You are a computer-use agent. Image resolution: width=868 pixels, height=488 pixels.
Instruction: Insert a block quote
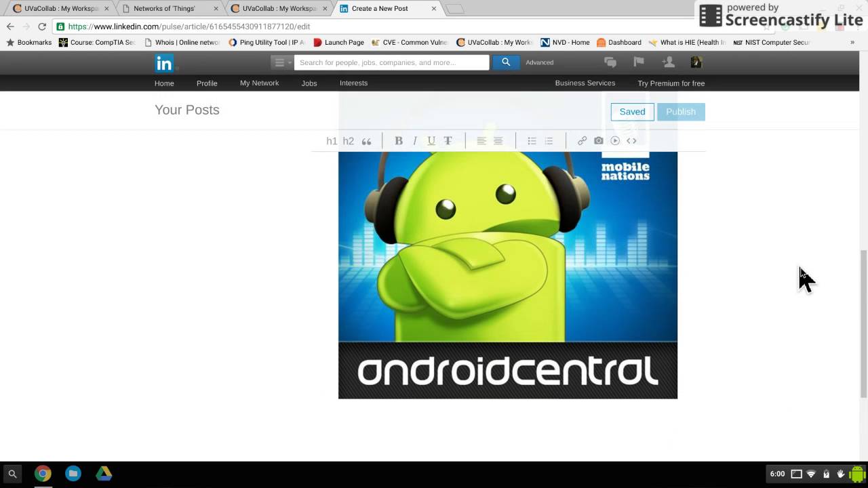[367, 141]
